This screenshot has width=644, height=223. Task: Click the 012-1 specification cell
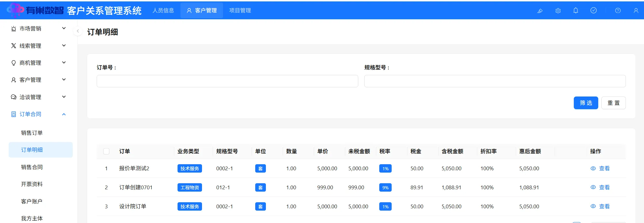[223, 187]
